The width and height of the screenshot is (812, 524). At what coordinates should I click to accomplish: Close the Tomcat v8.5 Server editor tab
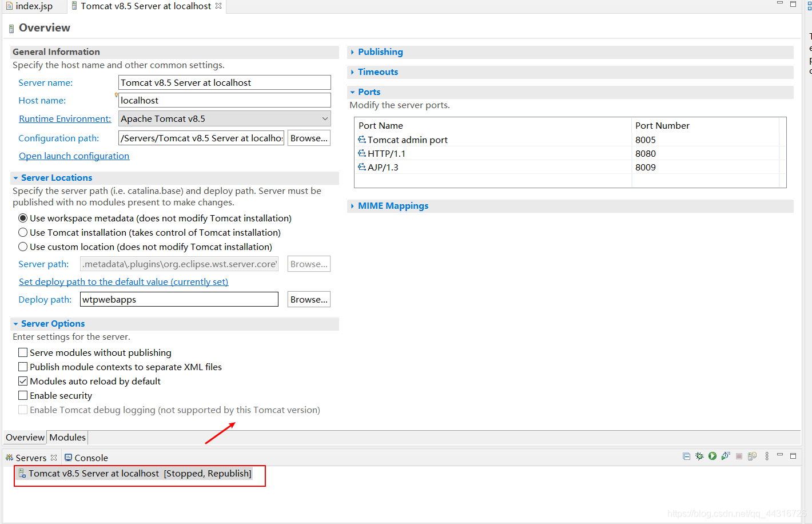pos(218,6)
